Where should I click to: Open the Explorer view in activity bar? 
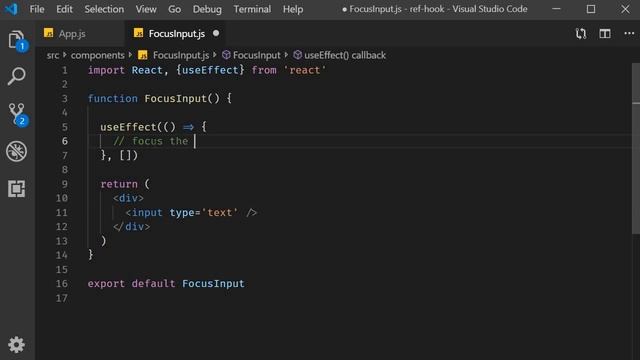point(16,40)
